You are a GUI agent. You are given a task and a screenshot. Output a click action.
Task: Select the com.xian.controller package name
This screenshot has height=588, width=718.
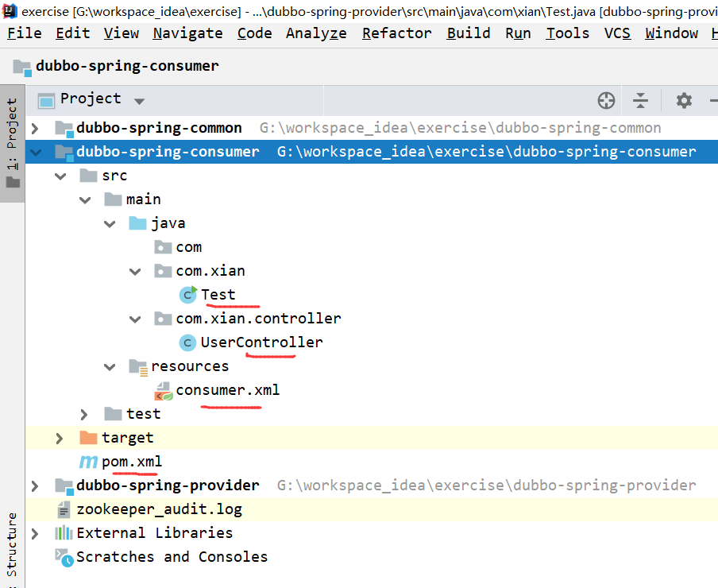258,319
